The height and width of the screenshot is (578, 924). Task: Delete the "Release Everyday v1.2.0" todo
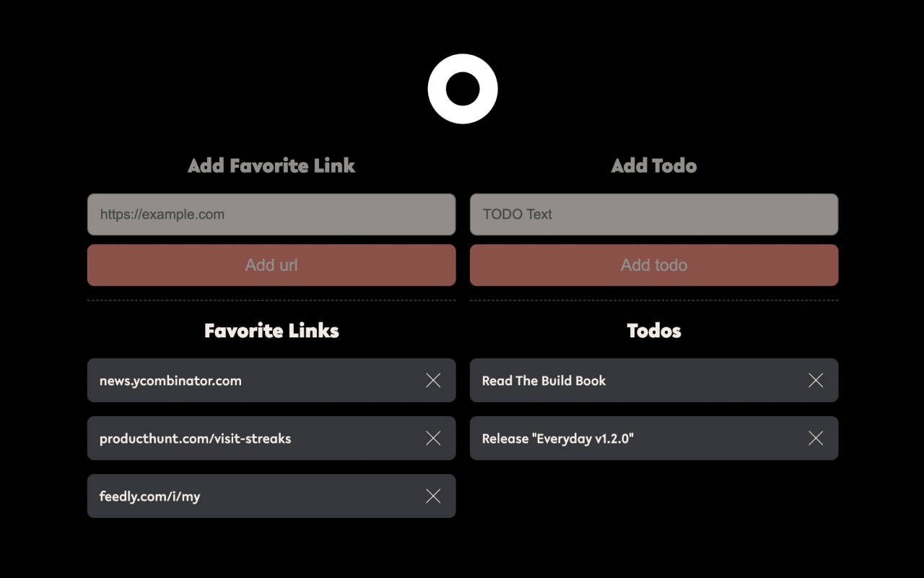816,438
